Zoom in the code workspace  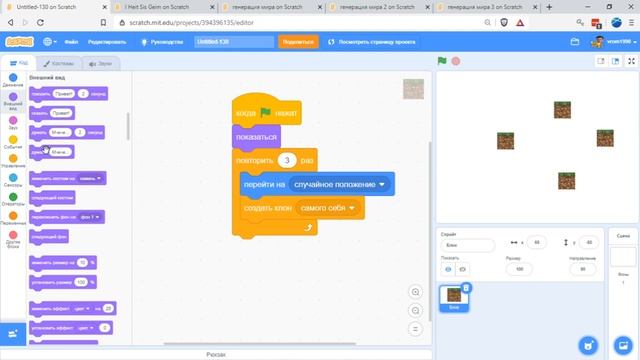pyautogui.click(x=415, y=292)
